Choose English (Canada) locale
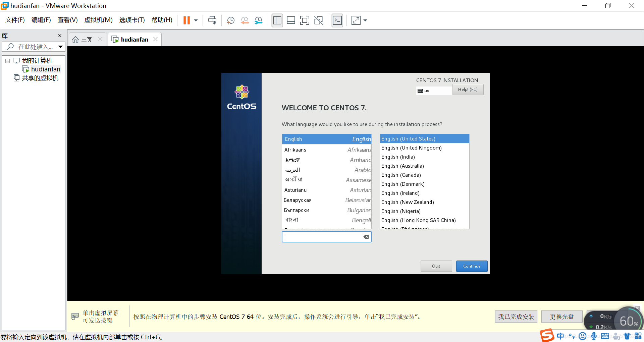 (x=424, y=175)
